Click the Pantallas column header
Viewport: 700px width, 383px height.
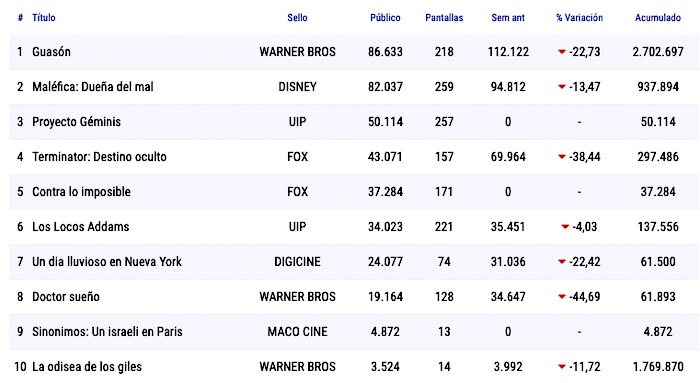coord(444,17)
